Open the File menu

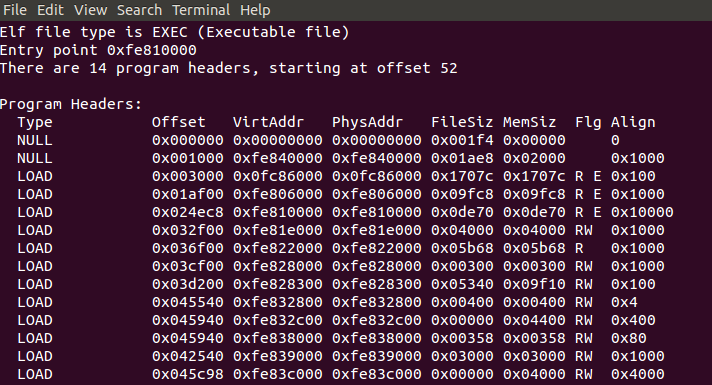pos(15,10)
